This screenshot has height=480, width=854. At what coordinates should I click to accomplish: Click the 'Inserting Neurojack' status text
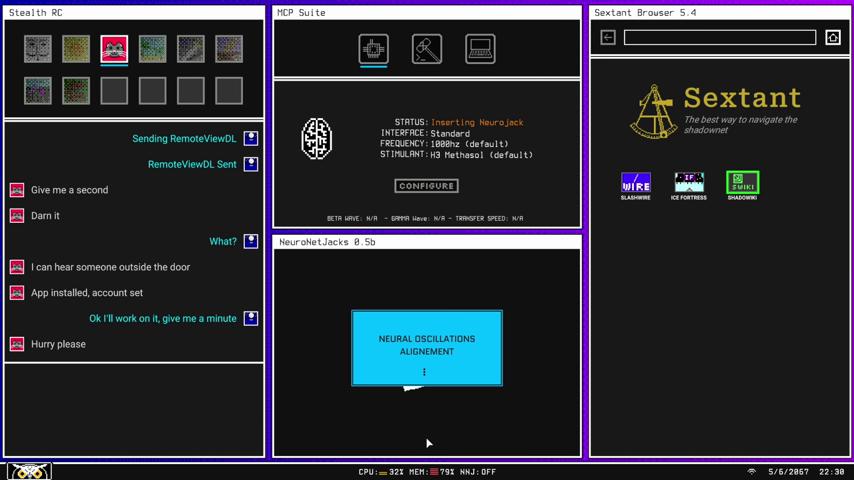click(477, 123)
